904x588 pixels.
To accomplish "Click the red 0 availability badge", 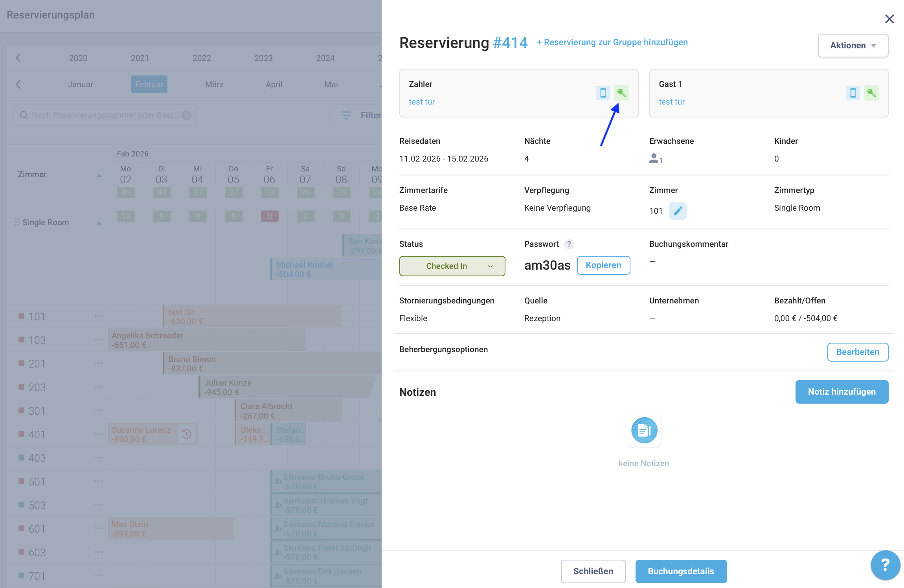I will coord(270,216).
